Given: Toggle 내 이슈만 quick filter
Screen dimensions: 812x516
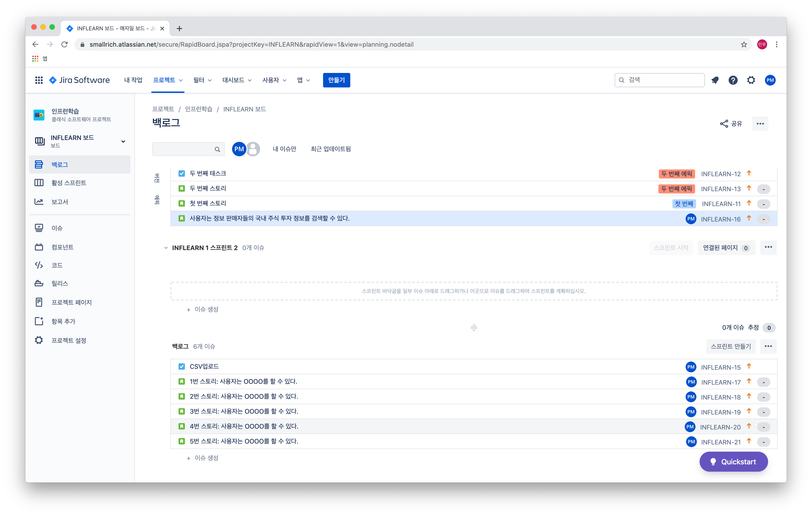Looking at the screenshot, I should pyautogui.click(x=284, y=149).
